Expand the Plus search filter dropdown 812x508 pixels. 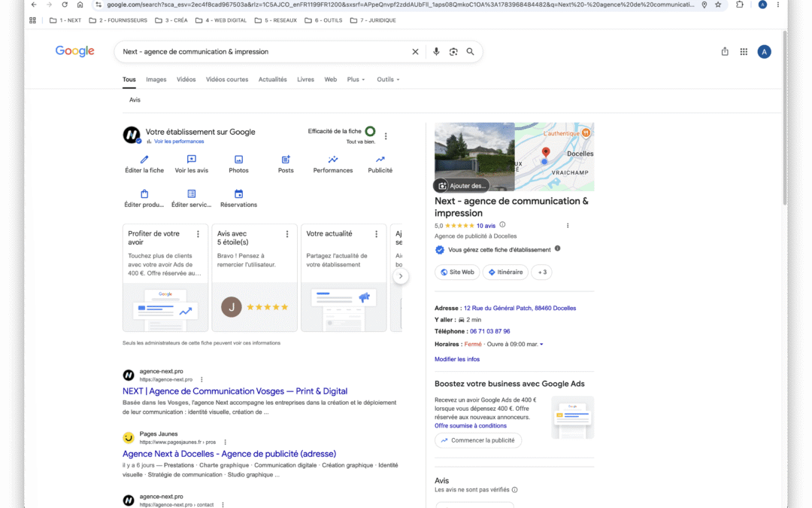click(x=356, y=79)
